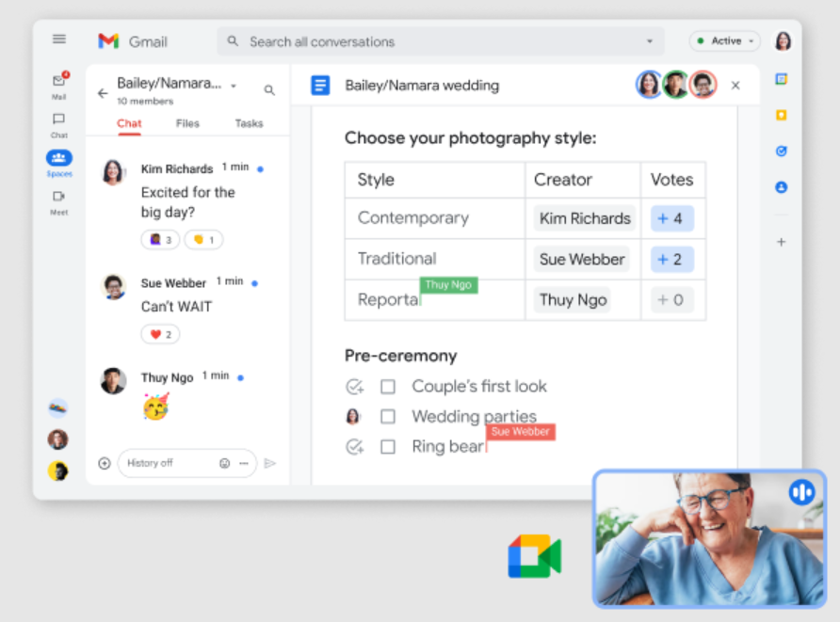Click Thuy Ngo's avatar in chat
Screen dimensions: 840x622
[x=113, y=380]
